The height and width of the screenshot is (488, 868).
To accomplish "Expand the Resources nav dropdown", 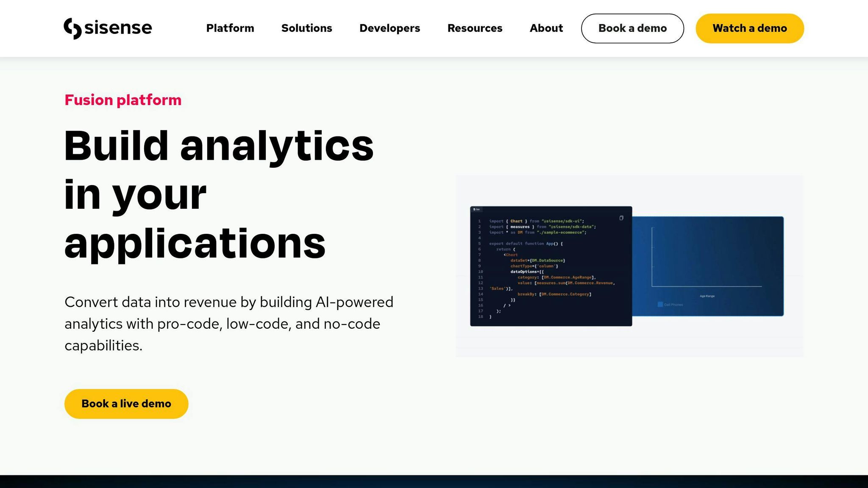I will tap(475, 28).
